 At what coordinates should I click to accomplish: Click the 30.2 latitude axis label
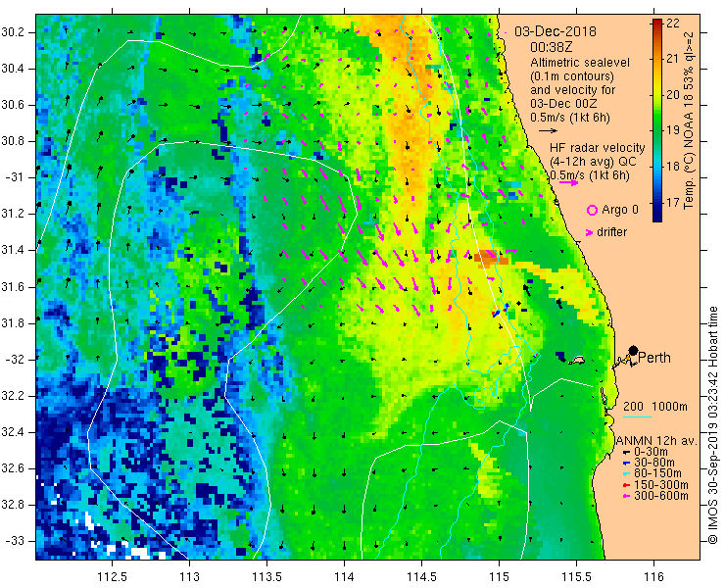pos(13,32)
